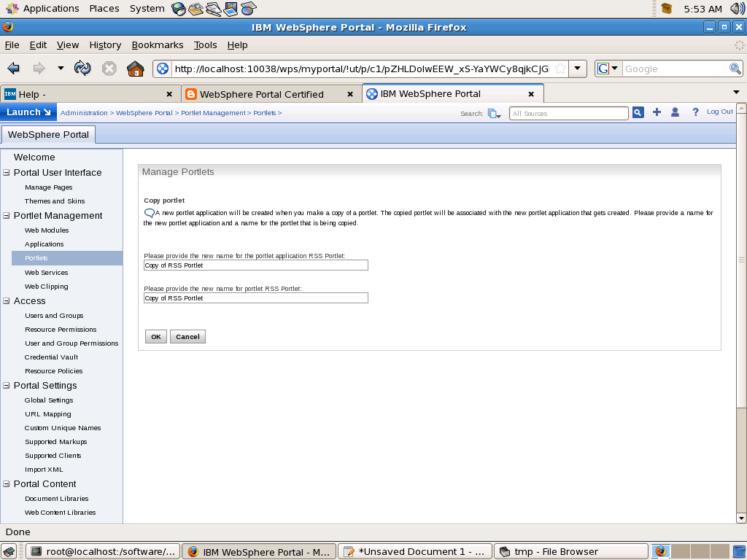Open portal help question mark icon
This screenshot has width=747, height=560.
[x=695, y=112]
